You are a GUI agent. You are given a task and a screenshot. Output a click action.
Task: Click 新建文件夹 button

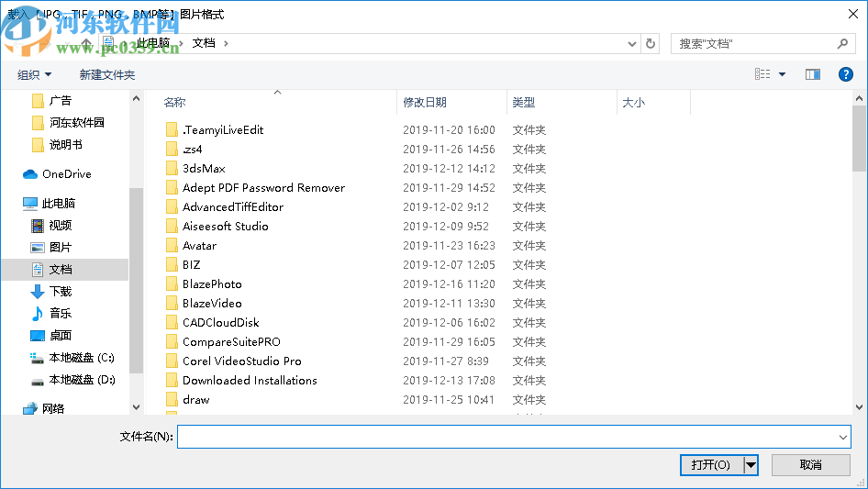pyautogui.click(x=106, y=74)
